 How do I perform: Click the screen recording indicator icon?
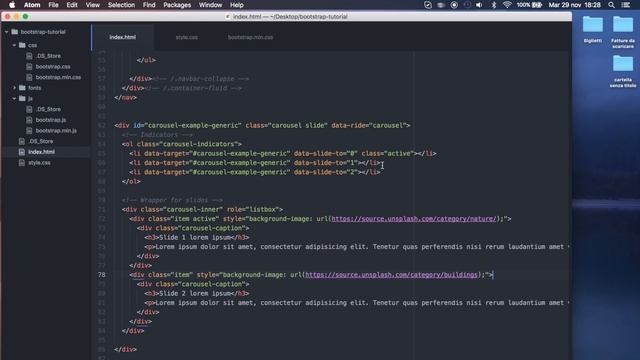(454, 5)
